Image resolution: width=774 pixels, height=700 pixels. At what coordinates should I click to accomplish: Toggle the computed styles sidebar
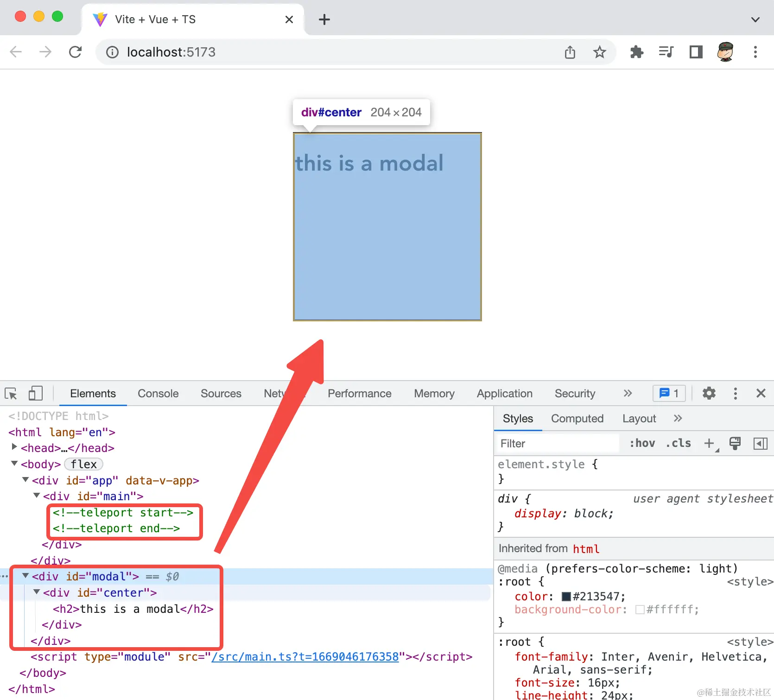[x=761, y=444]
